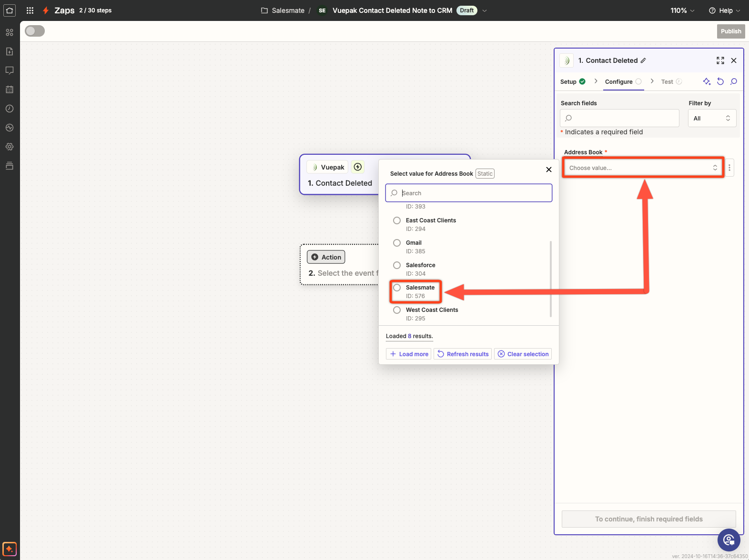749x560 pixels.
Task: Edit step name with pencil icon
Action: [x=643, y=60]
